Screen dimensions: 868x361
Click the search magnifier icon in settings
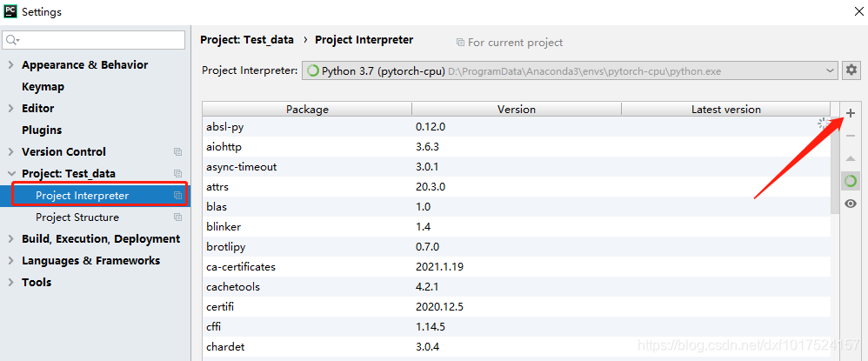[x=11, y=40]
